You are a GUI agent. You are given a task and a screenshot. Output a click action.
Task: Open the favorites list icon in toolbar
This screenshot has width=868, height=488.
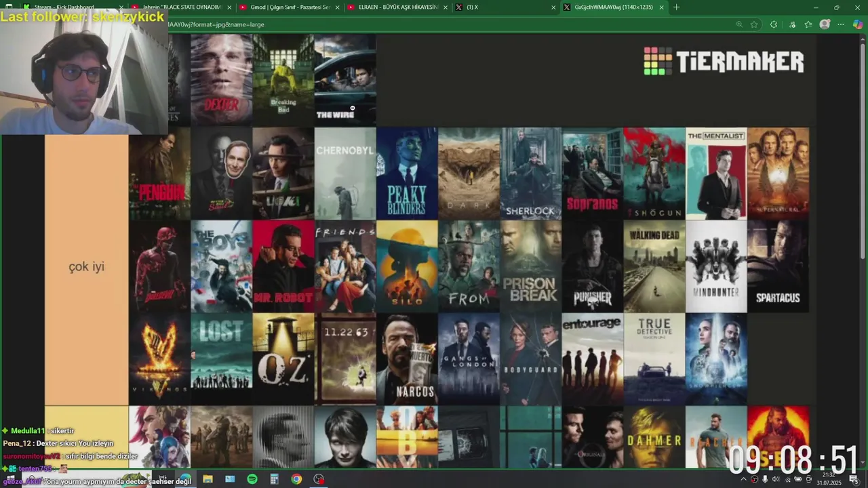tap(808, 24)
